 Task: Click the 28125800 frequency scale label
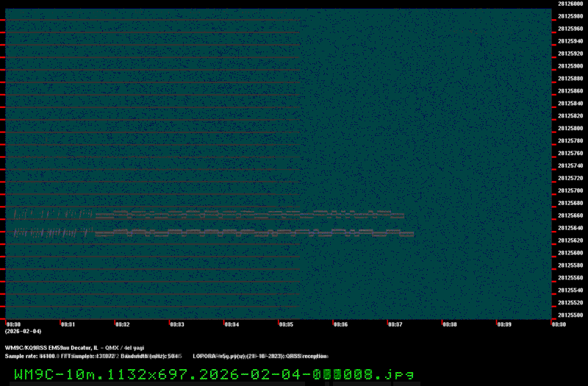click(570, 129)
